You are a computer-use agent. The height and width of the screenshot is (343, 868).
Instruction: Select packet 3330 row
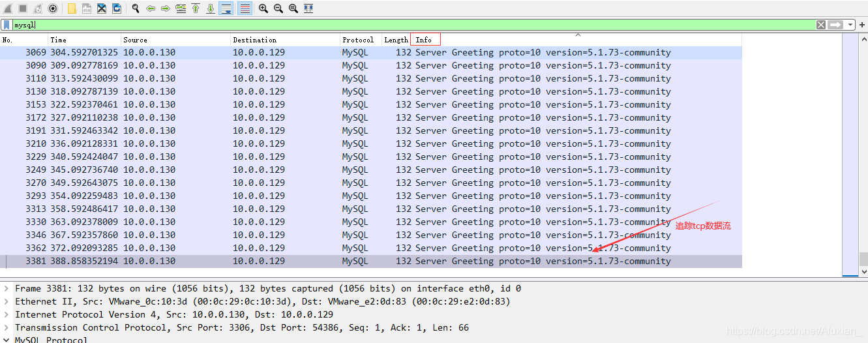tap(371, 222)
